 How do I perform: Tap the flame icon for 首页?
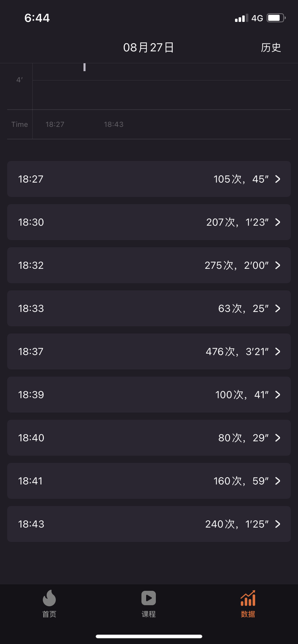(49, 598)
